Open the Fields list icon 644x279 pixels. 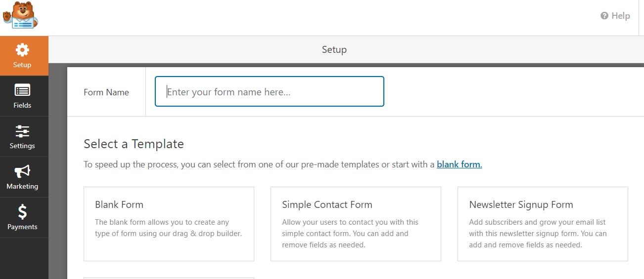click(22, 90)
